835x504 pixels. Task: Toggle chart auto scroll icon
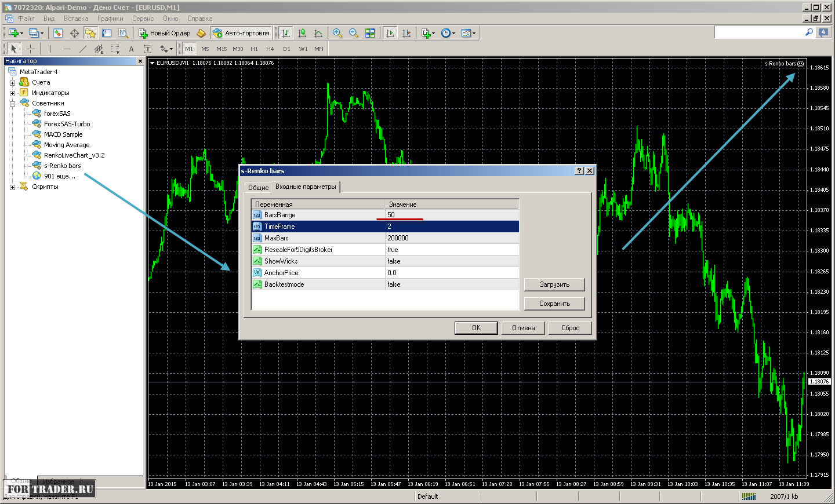[390, 33]
